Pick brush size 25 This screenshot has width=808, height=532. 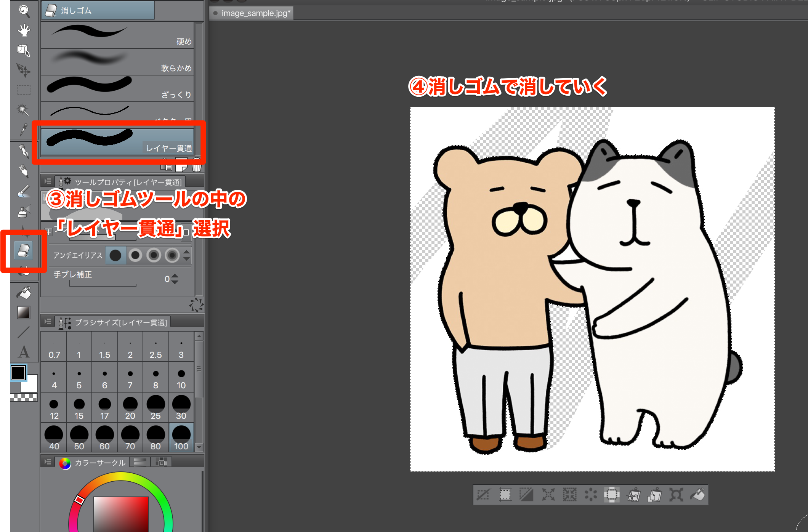(156, 407)
